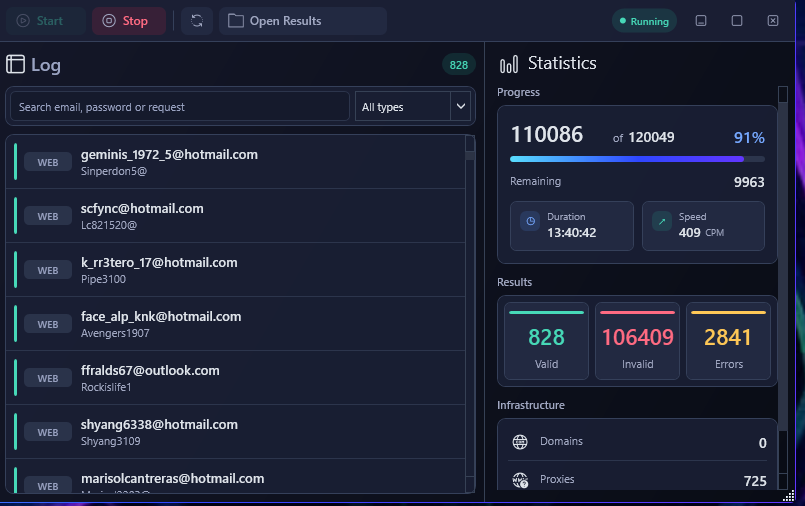Click the green 828 counter badge in Log header

(x=458, y=65)
